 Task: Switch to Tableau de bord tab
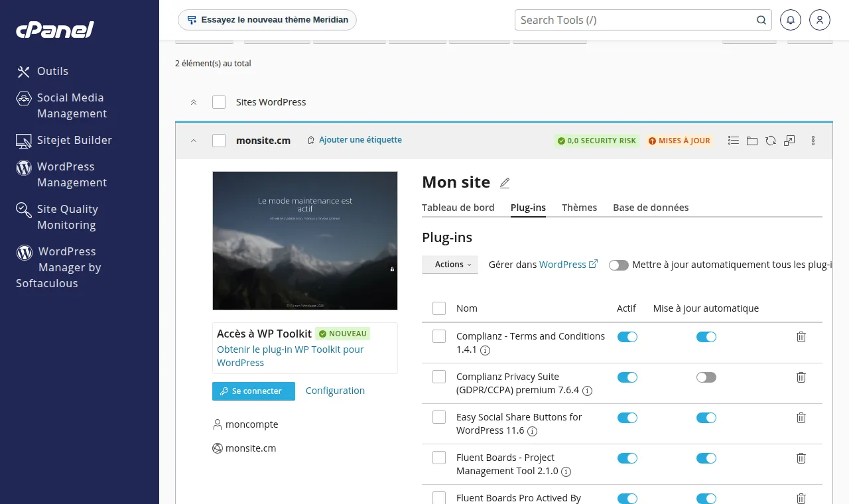458,208
